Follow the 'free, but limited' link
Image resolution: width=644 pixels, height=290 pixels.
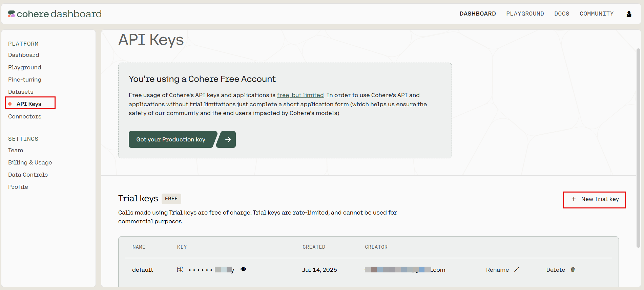(300, 95)
